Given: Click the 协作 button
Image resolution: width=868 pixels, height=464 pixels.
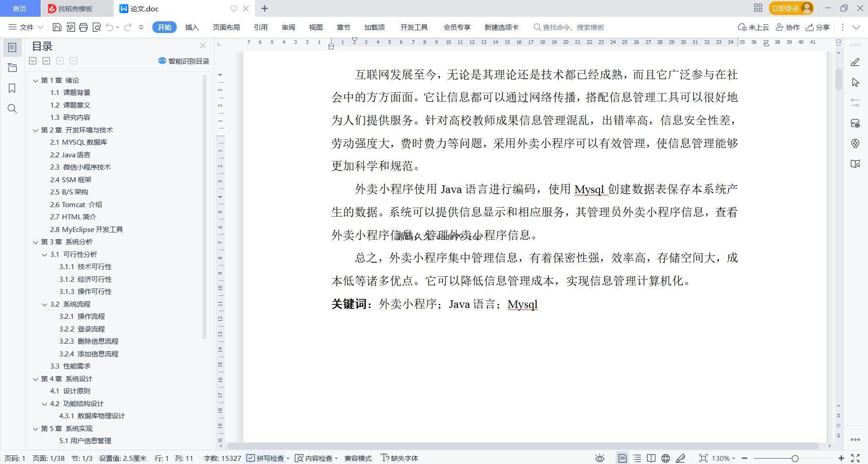Looking at the screenshot, I should pos(788,27).
